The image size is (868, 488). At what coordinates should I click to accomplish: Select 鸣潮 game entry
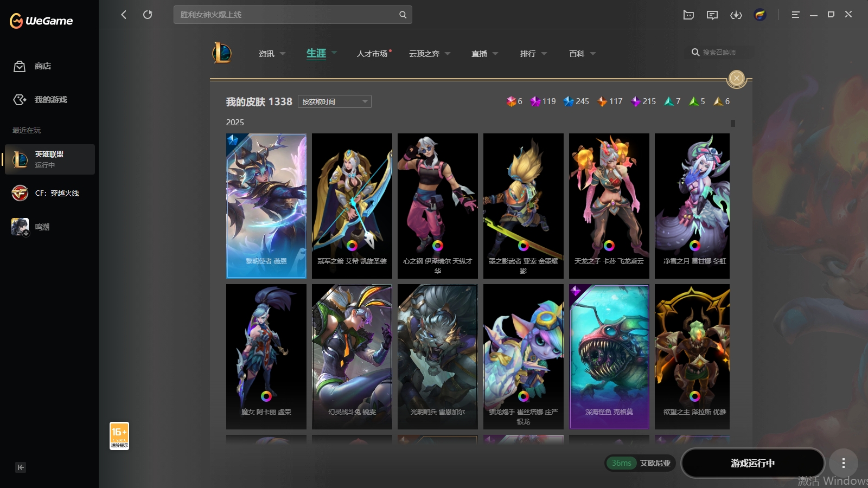click(50, 227)
